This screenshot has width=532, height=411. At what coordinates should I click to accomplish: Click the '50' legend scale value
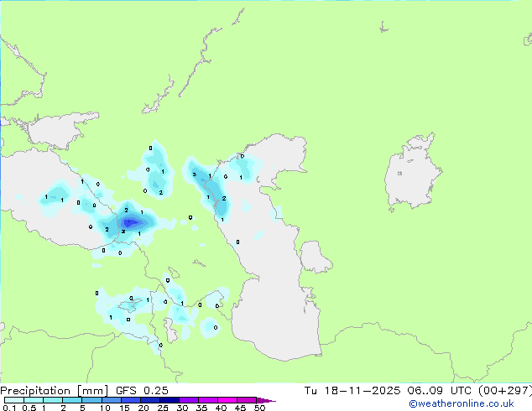[x=259, y=408]
